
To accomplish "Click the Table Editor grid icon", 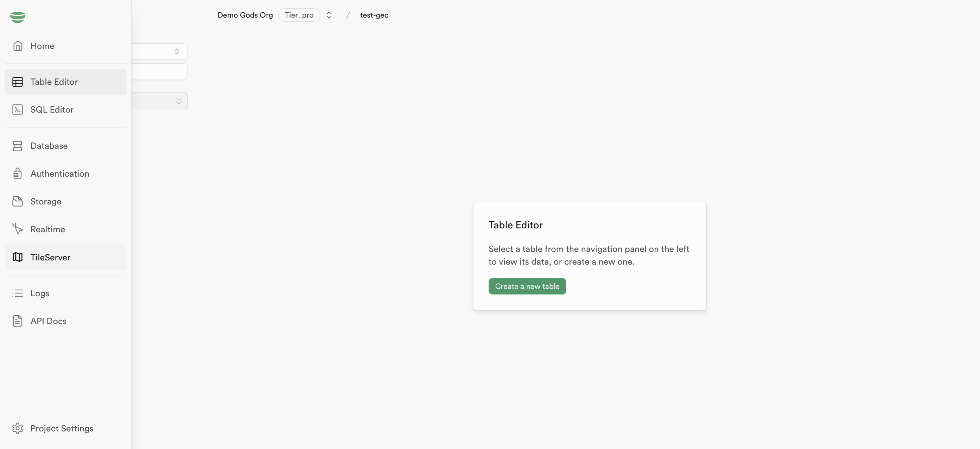I will pos(18,82).
